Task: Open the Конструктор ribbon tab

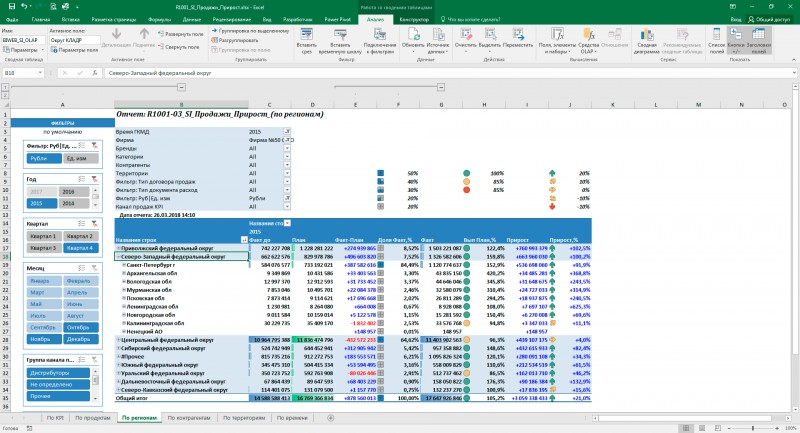Action: [x=414, y=19]
